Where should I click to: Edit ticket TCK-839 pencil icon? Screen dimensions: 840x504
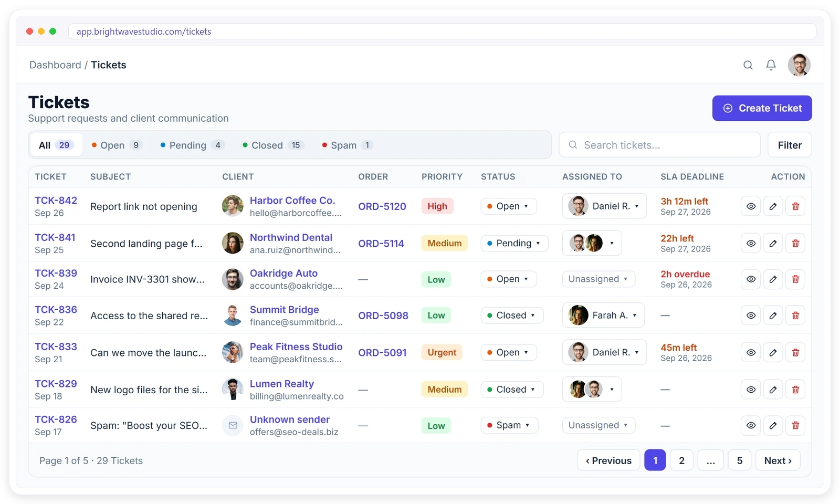[x=773, y=279]
